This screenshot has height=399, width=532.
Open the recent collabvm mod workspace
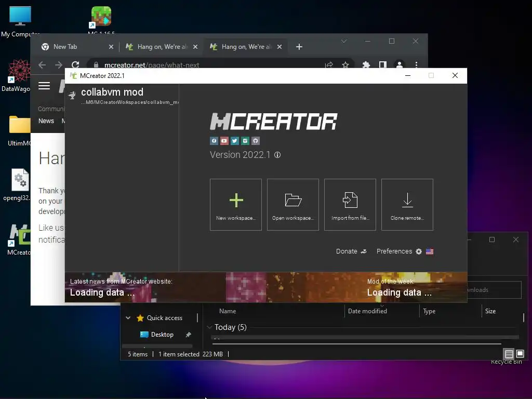tap(122, 96)
